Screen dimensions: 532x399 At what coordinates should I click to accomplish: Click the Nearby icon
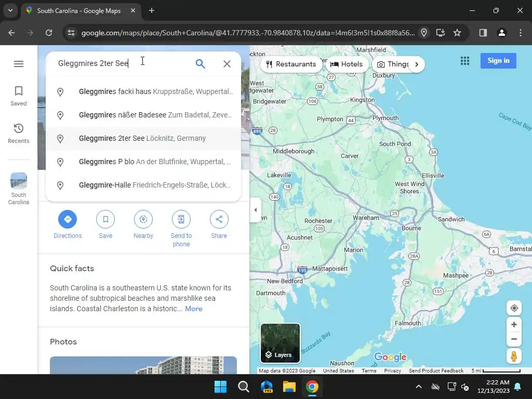(143, 219)
